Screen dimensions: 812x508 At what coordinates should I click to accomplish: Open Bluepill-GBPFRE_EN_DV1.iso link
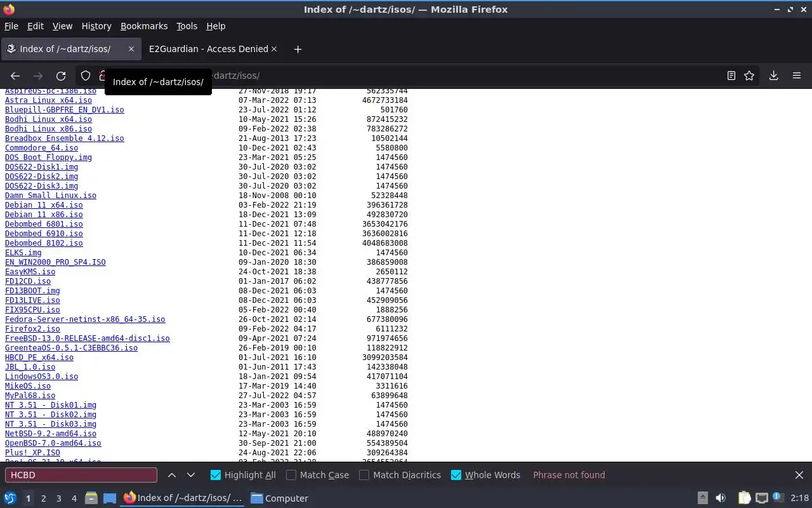[x=65, y=110]
